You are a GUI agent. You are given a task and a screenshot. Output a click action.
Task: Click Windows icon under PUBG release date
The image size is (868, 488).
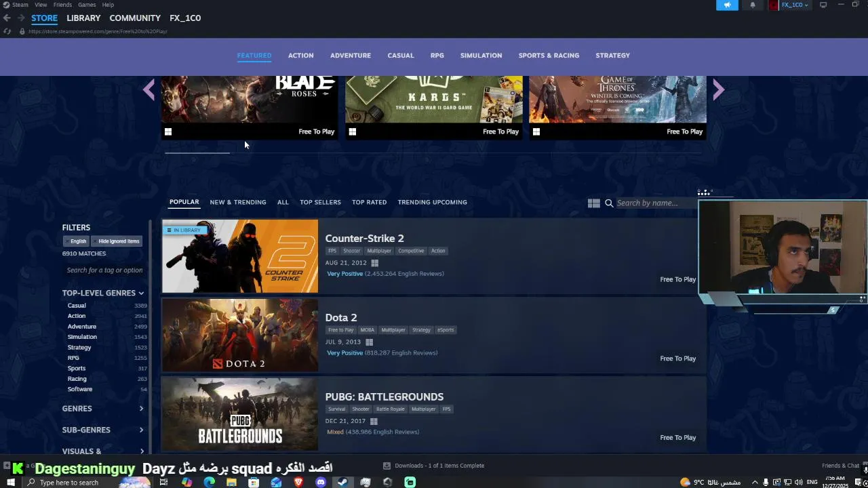[374, 421]
